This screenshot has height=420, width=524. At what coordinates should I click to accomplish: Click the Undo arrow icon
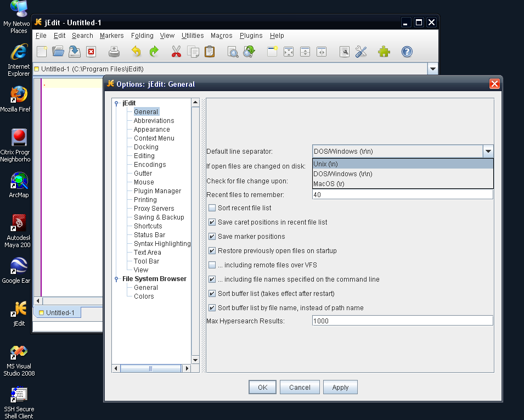pyautogui.click(x=136, y=52)
